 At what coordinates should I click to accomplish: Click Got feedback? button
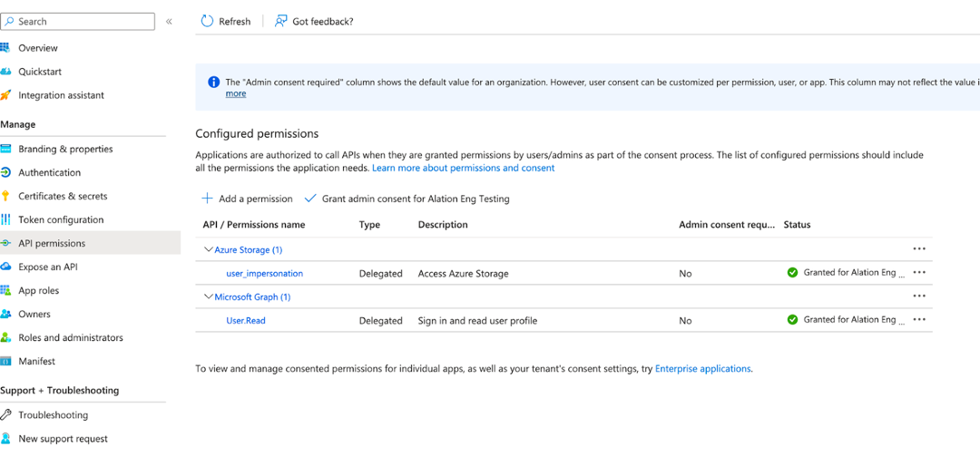point(314,21)
